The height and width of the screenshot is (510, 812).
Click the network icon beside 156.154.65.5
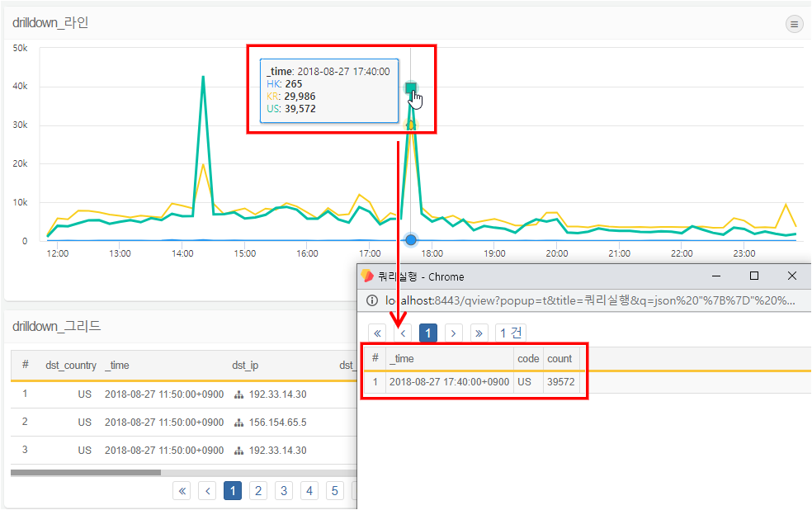click(238, 423)
